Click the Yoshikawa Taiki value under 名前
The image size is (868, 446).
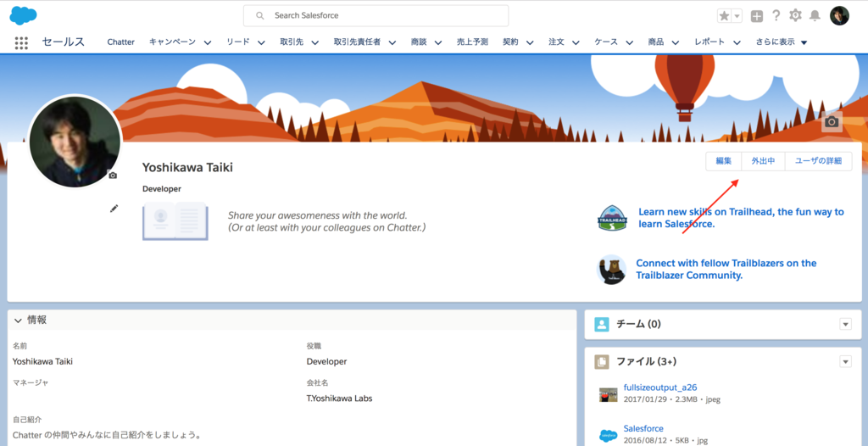tap(42, 362)
